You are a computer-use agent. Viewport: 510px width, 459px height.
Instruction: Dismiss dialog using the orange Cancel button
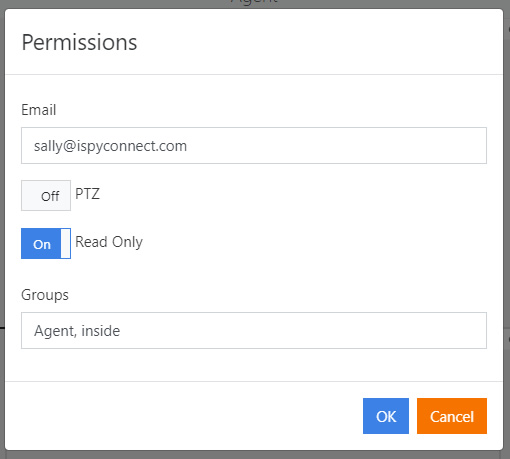tap(452, 416)
